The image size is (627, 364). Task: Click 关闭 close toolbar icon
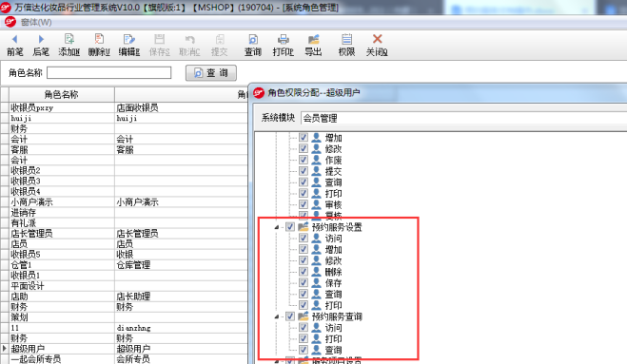[x=377, y=45]
